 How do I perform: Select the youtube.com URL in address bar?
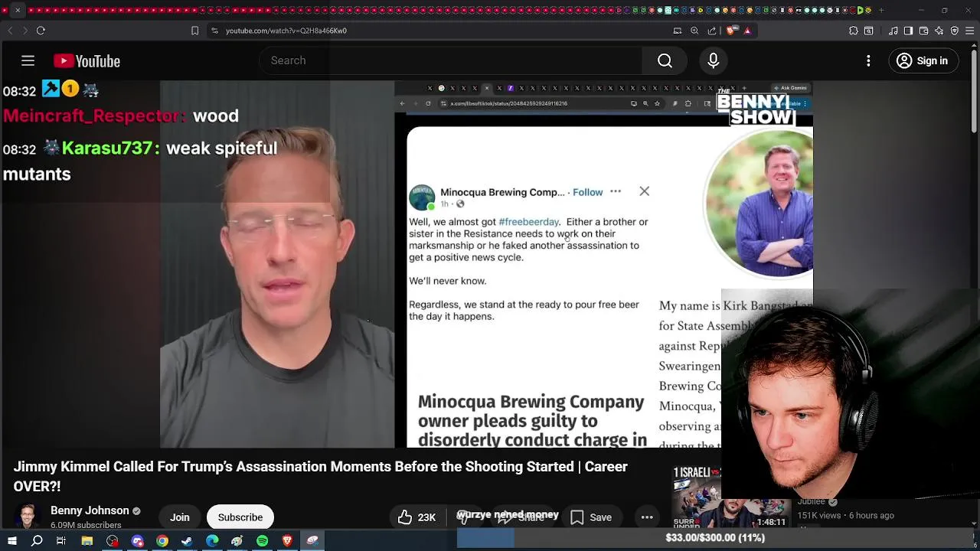click(286, 31)
